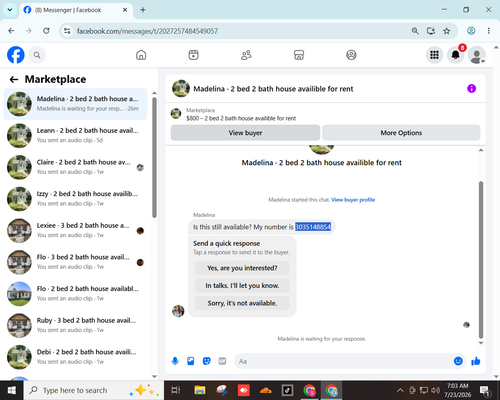Screen dimensions: 500x400
Task: Open the Facebook menu grid icon
Action: [x=434, y=55]
